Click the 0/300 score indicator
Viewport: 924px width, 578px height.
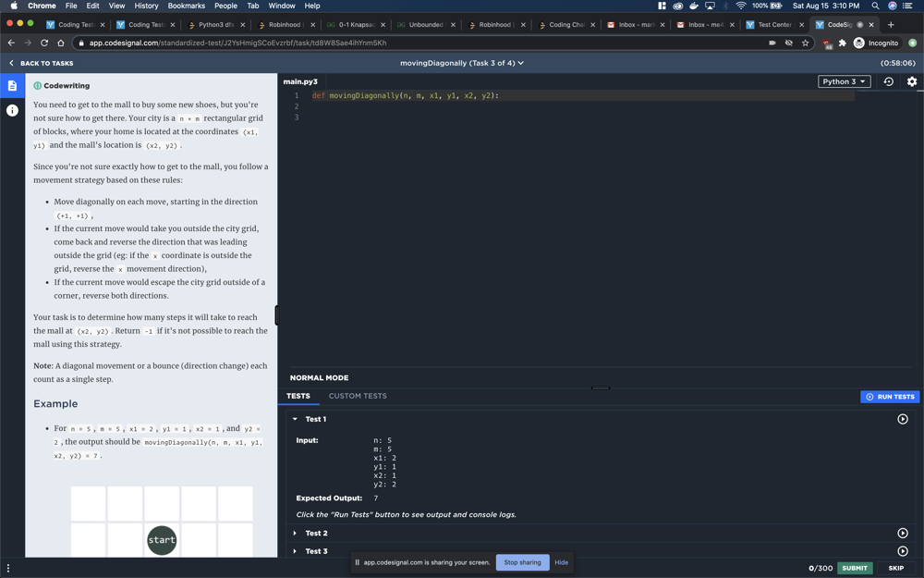click(821, 568)
